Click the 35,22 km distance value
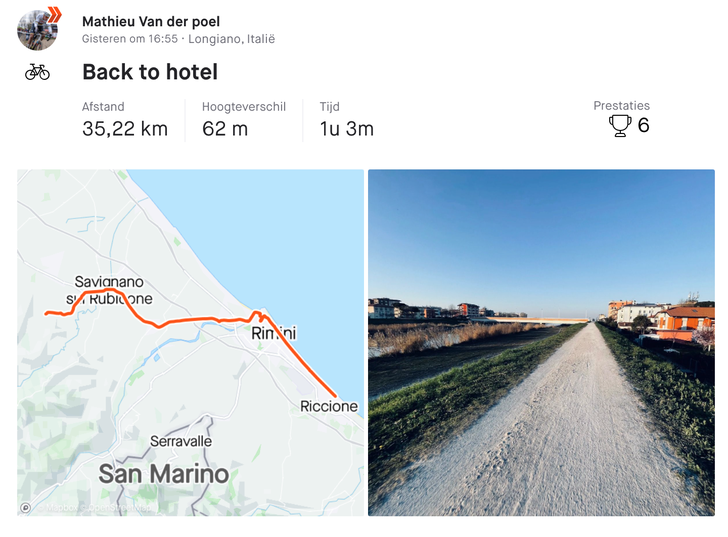Viewport: 728px width, 537px height. click(x=125, y=129)
